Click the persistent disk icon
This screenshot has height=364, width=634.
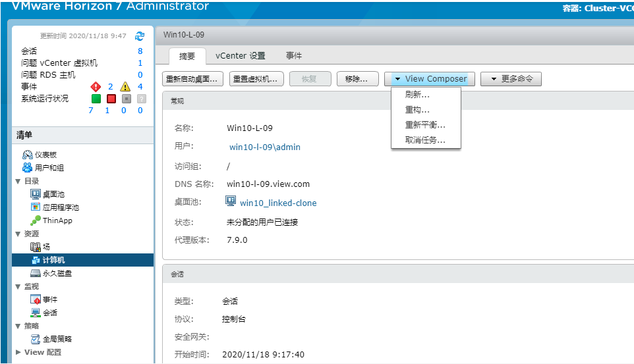[x=36, y=273]
